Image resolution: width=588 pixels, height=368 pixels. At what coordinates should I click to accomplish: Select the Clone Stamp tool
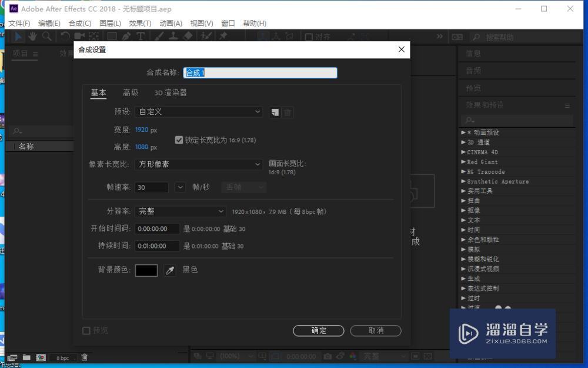[x=173, y=37]
